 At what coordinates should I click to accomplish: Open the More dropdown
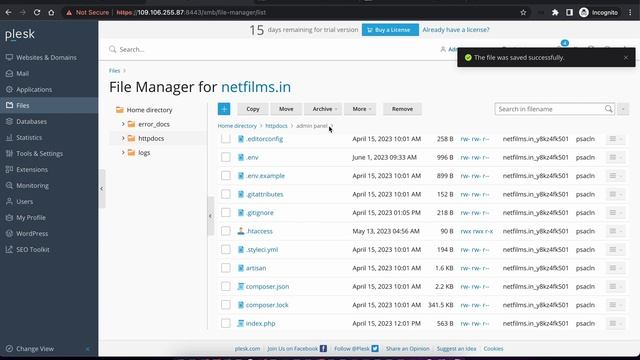click(x=360, y=109)
